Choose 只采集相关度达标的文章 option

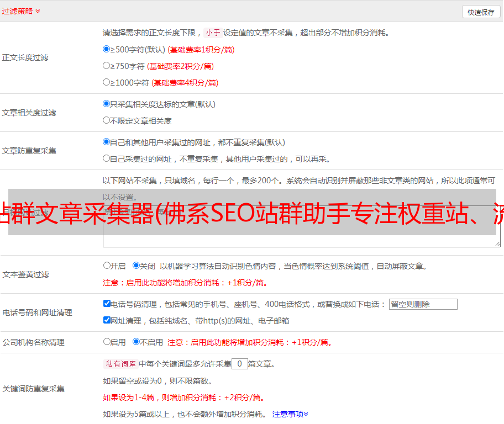107,104
